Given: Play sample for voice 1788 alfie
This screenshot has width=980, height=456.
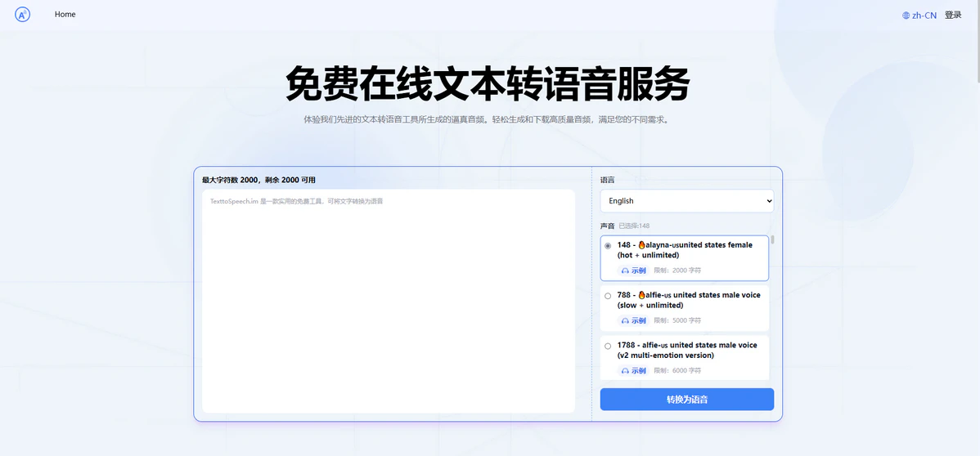Looking at the screenshot, I should click(x=633, y=370).
